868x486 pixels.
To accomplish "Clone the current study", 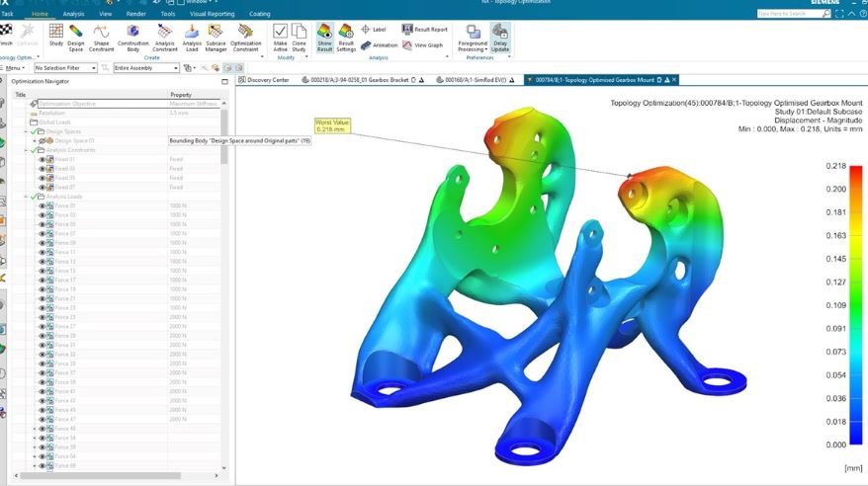I will 299,37.
